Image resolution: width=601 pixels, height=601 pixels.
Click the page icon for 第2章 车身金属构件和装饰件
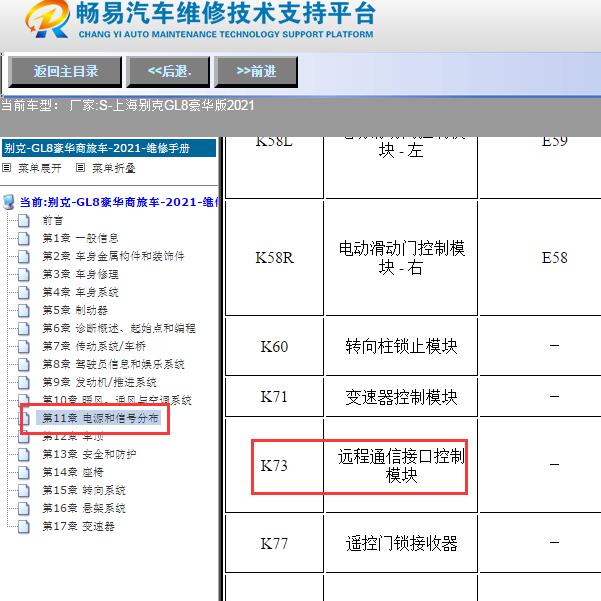click(x=24, y=256)
